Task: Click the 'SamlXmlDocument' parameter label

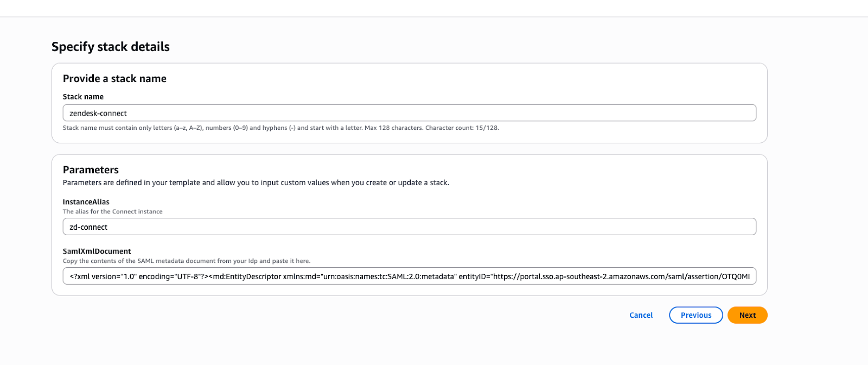Action: point(97,251)
